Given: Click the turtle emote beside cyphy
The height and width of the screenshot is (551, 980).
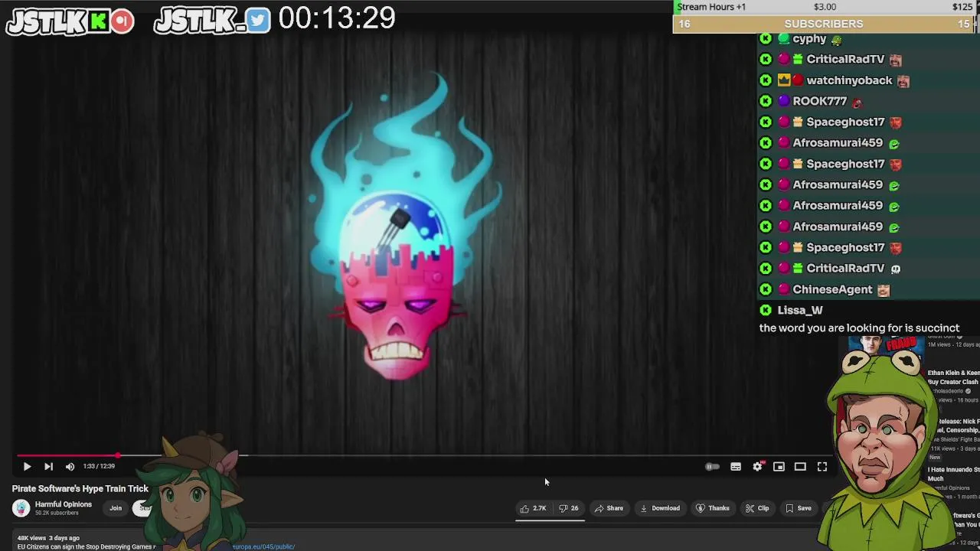Looking at the screenshot, I should [x=836, y=40].
